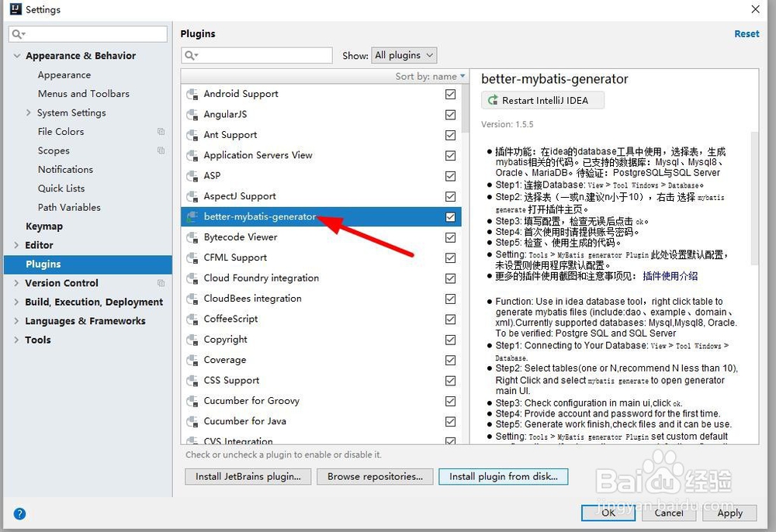Open the Sort by name dropdown
The width and height of the screenshot is (776, 532).
[x=430, y=76]
